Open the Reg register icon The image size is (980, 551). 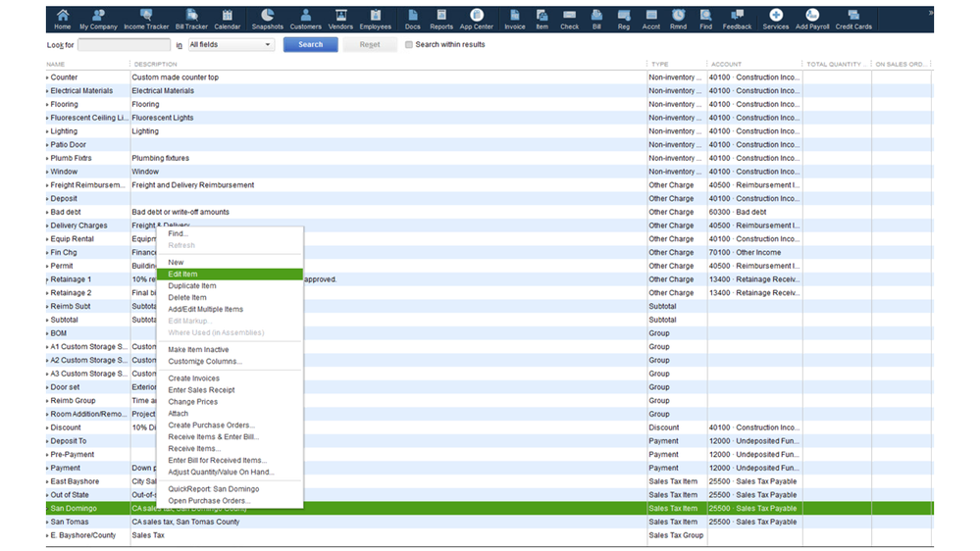pyautogui.click(x=624, y=20)
